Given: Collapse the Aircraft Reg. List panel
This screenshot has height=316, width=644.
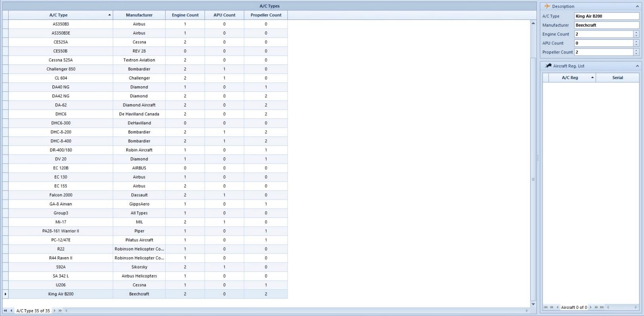Looking at the screenshot, I should pyautogui.click(x=637, y=66).
